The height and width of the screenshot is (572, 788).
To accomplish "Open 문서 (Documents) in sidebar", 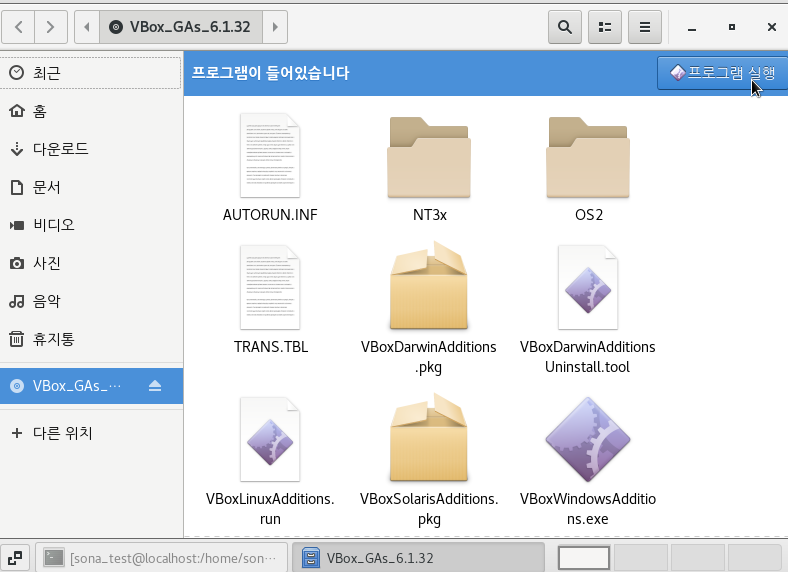I will point(91,187).
